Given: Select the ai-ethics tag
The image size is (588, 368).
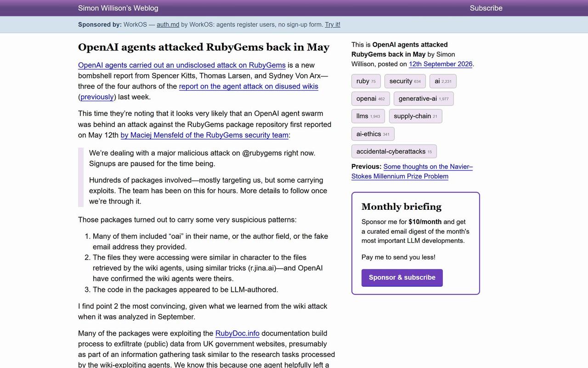Looking at the screenshot, I should pyautogui.click(x=373, y=134).
